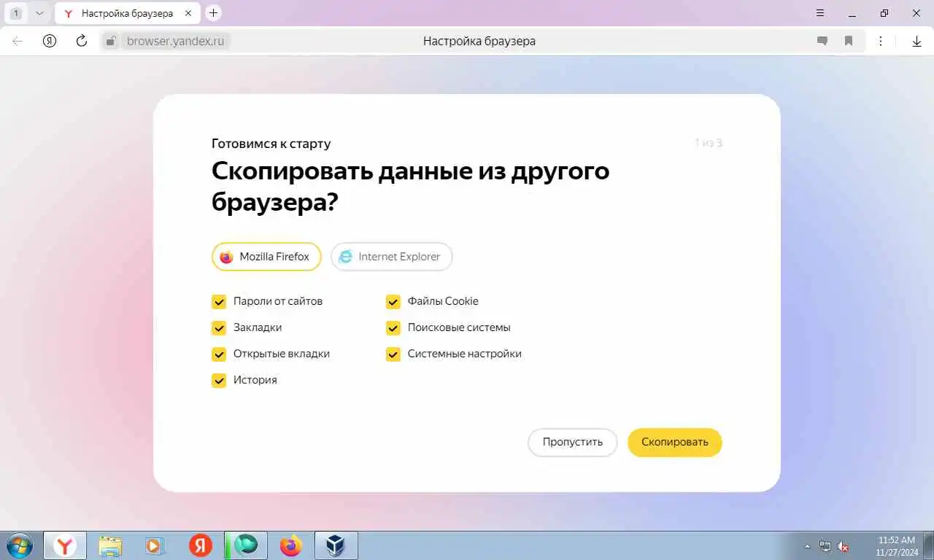Uncheck Открытые вкладки checkbox

[x=219, y=354]
